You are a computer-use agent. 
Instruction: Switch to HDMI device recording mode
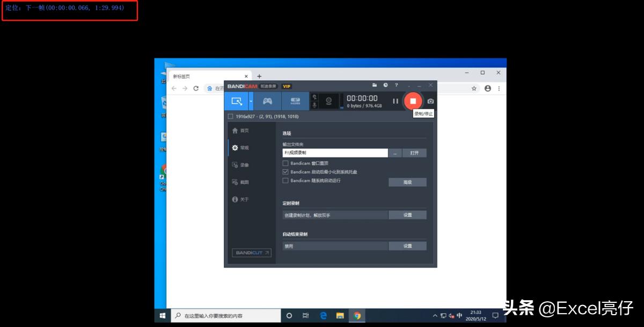tap(295, 101)
